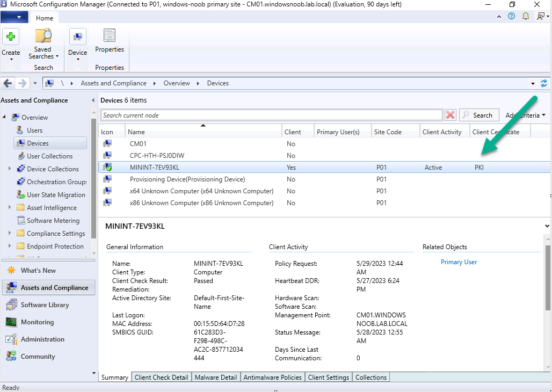The width and height of the screenshot is (552, 392).
Task: Open Add Criteria dropdown
Action: tap(526, 115)
